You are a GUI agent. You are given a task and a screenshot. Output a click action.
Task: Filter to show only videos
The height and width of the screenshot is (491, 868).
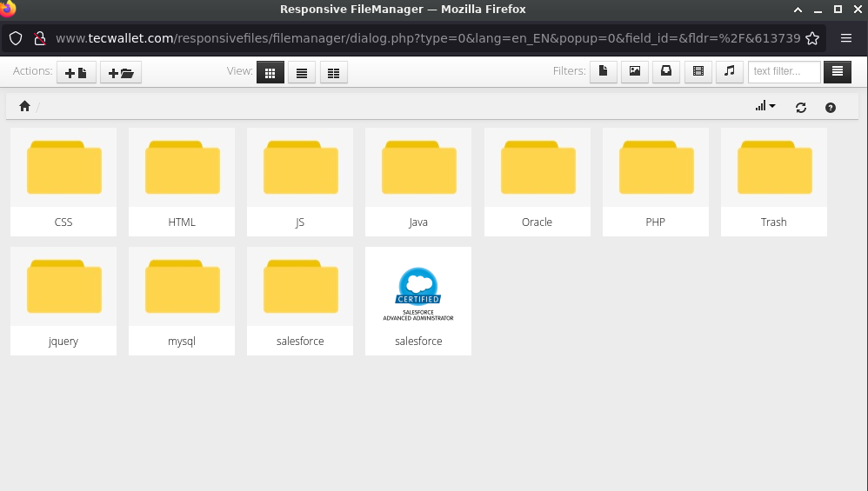click(698, 72)
